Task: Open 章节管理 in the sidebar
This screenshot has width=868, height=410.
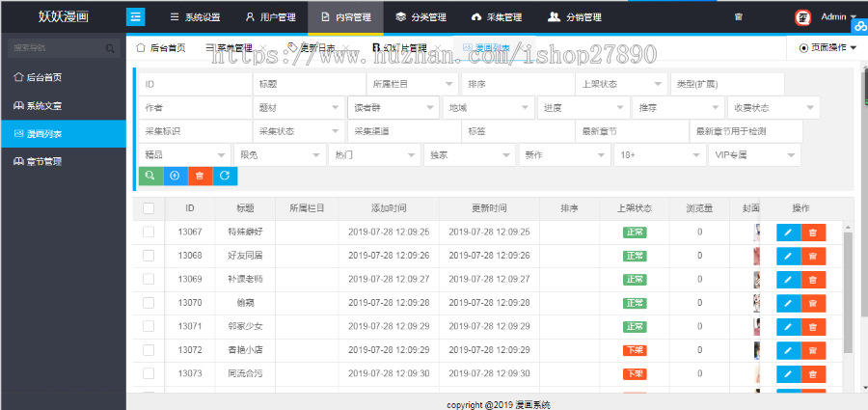Action: 63,162
